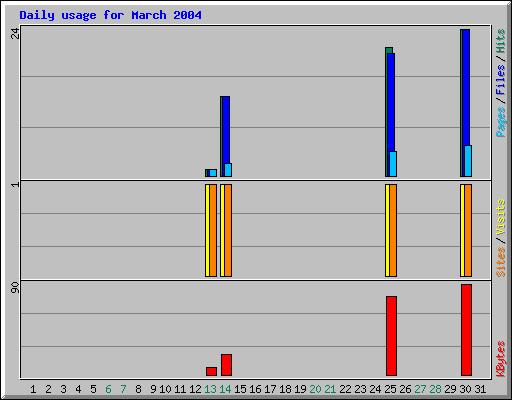Click the "90" KBytes axis value
This screenshot has height=400, width=512.
(x=15, y=288)
